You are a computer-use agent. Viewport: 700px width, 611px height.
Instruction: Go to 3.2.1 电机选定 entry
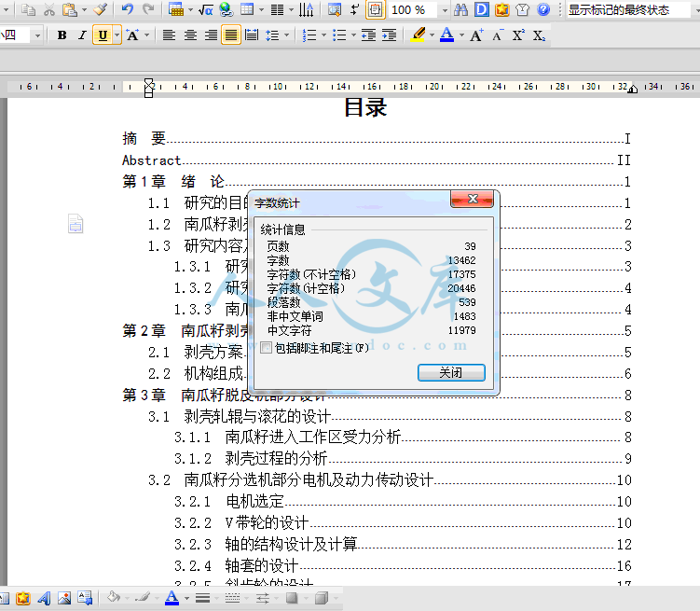(x=403, y=501)
